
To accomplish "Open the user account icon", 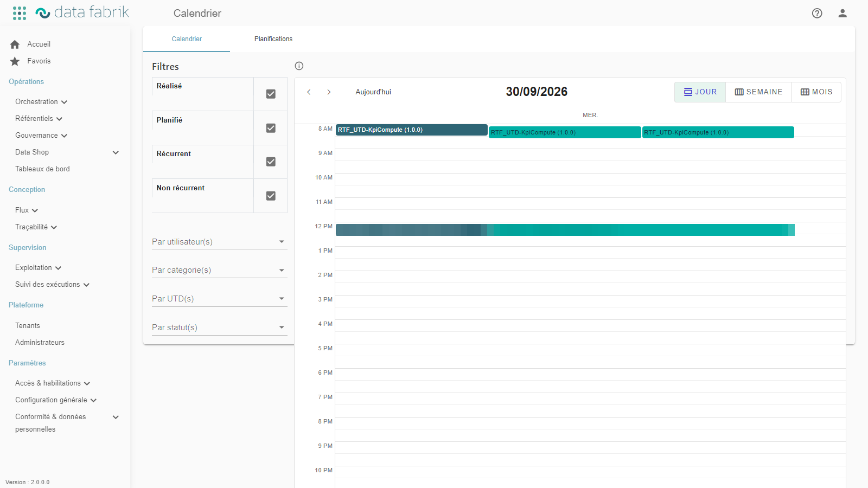I will pos(843,13).
